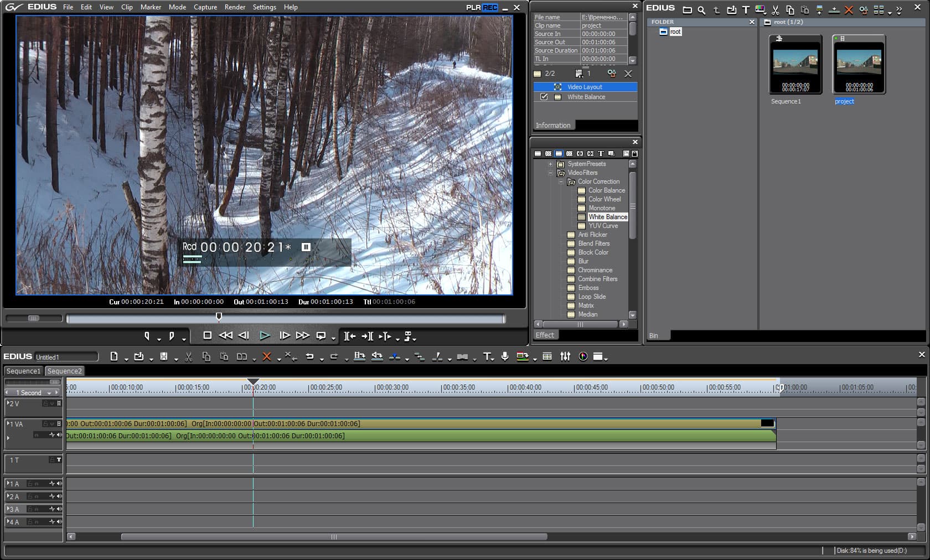Uncheck the White Balance filter checkbox
This screenshot has width=930, height=560.
(x=544, y=97)
